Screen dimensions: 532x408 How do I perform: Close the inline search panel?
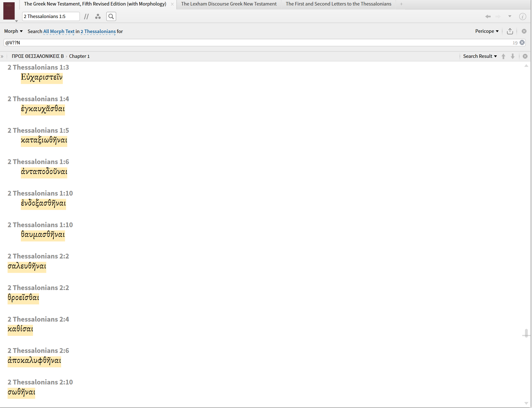tap(524, 31)
